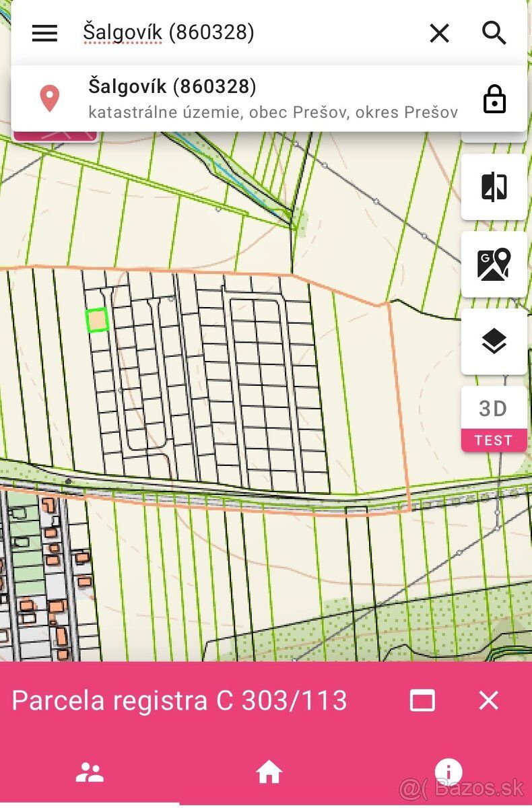Close the Parcela registra C panel

tap(488, 700)
